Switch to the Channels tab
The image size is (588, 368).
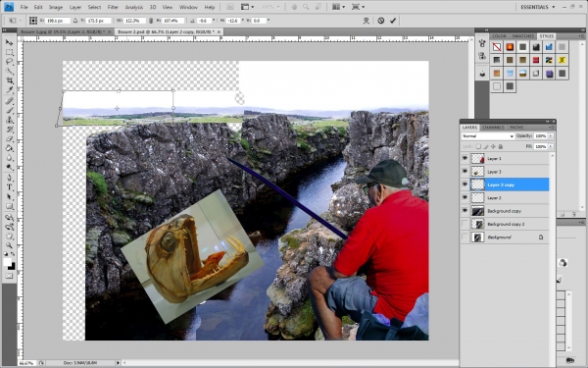[493, 128]
